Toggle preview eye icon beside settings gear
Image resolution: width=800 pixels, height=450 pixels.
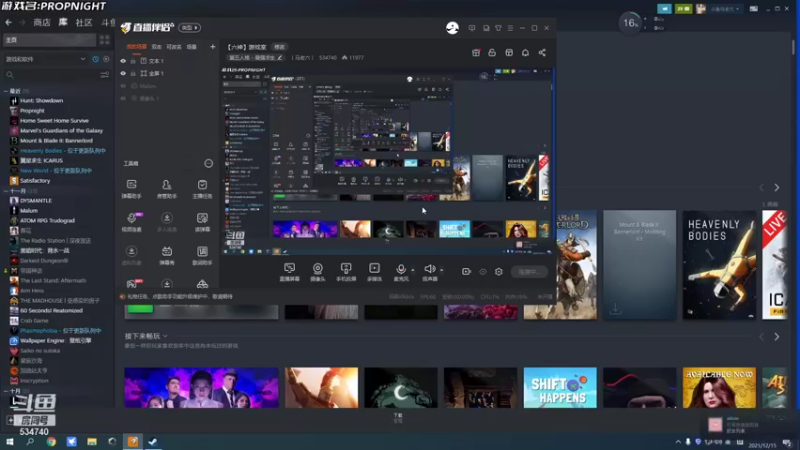coord(482,272)
